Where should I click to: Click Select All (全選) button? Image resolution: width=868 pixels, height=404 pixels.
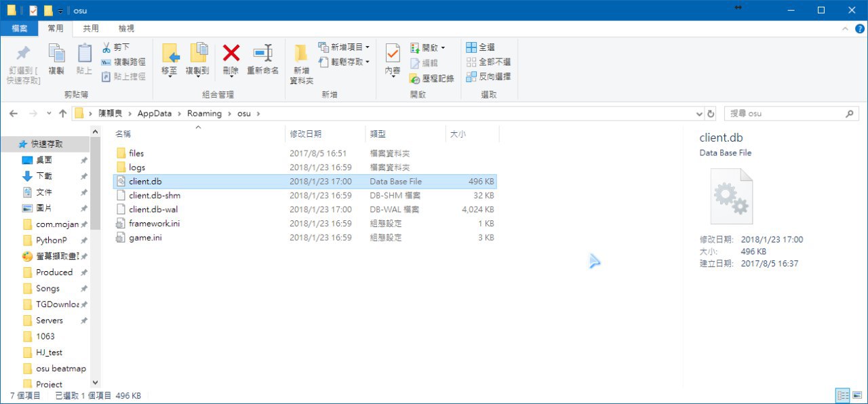[480, 47]
